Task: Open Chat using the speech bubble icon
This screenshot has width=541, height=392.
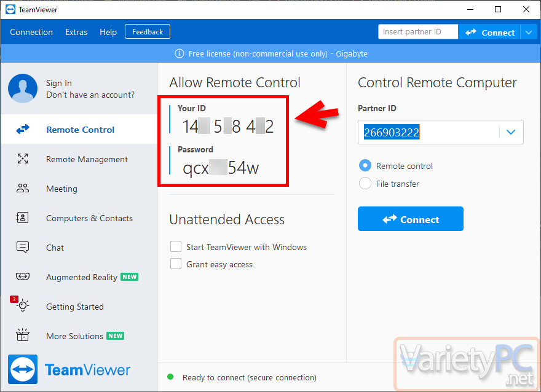Action: 23,248
